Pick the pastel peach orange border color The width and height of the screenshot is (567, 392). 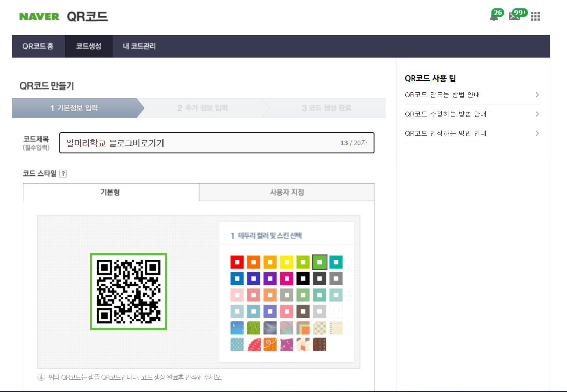(x=270, y=295)
